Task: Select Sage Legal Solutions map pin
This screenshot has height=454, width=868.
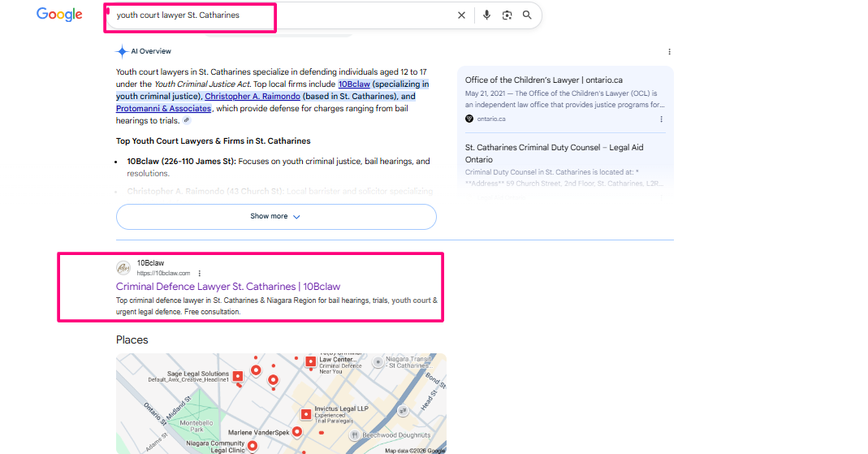Action: coord(237,377)
